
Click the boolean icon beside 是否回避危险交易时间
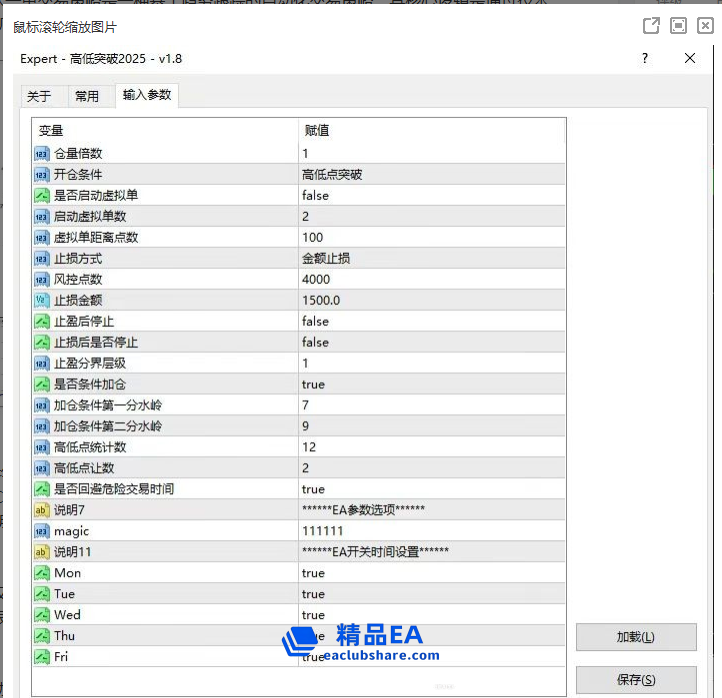(41, 489)
